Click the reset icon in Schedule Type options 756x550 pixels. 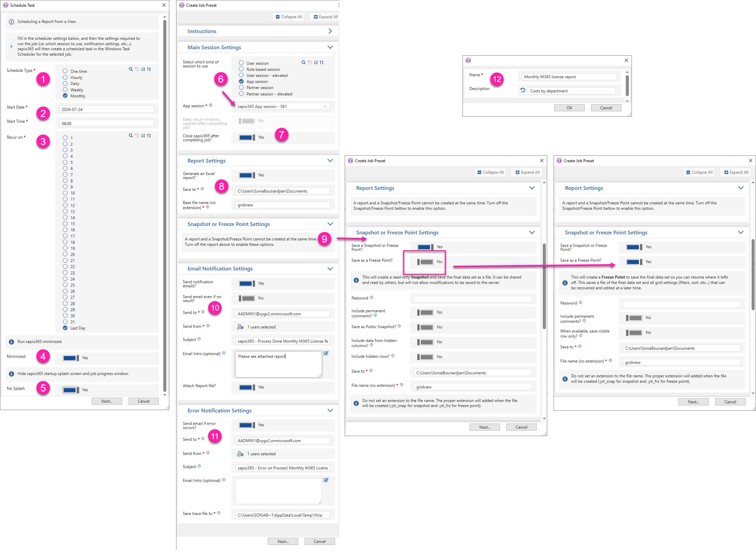pyautogui.click(x=137, y=69)
